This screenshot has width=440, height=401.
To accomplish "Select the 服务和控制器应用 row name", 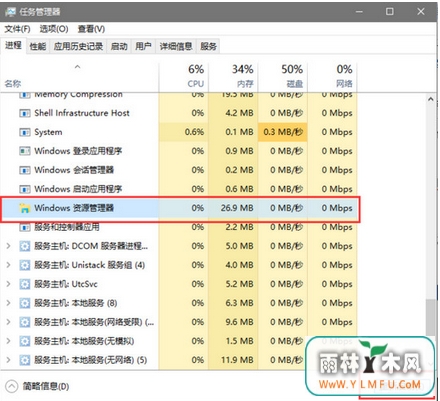I will [67, 227].
